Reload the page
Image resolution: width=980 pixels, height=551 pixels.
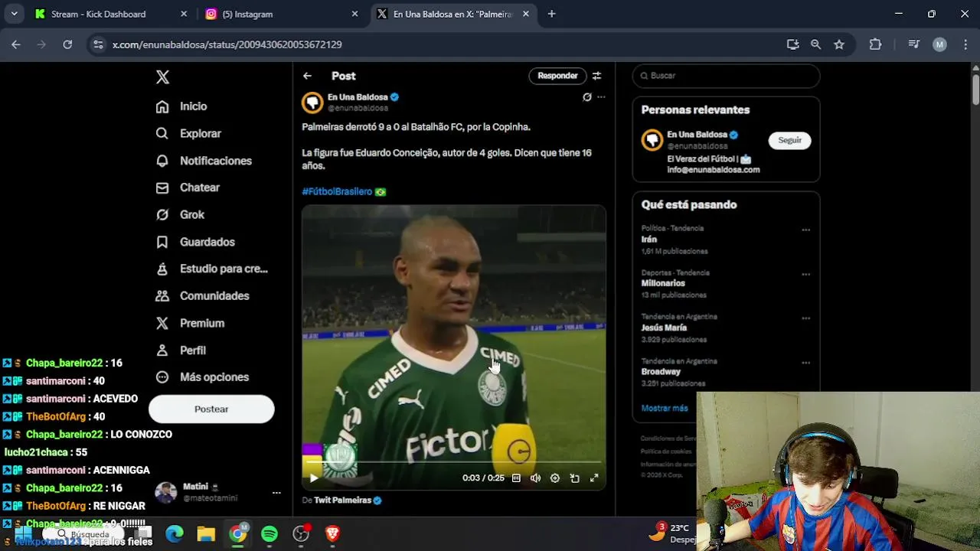(67, 44)
